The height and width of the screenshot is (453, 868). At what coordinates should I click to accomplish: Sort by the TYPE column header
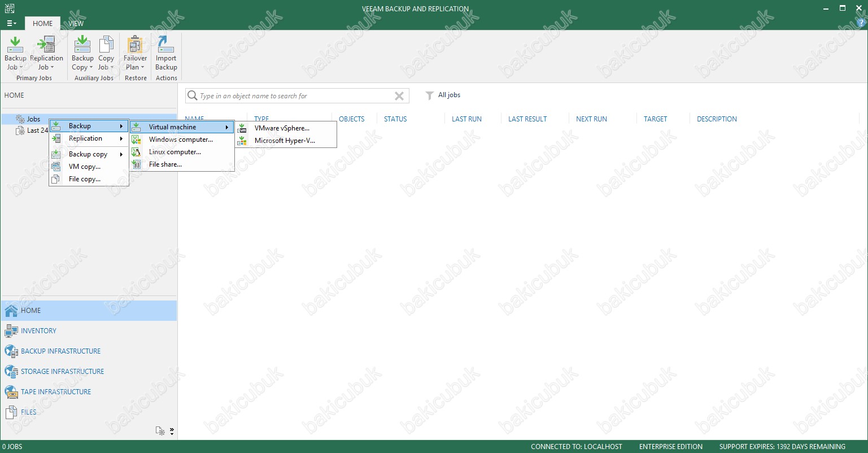(x=261, y=119)
